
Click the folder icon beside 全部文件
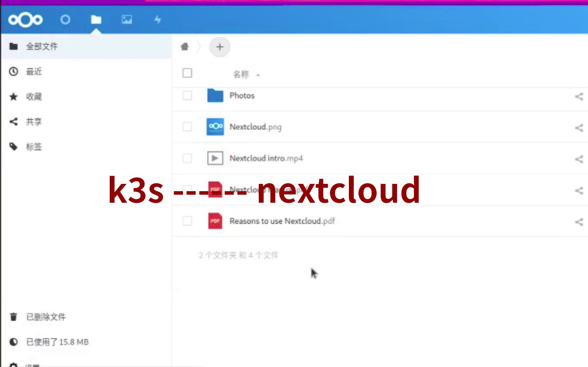pyautogui.click(x=13, y=47)
